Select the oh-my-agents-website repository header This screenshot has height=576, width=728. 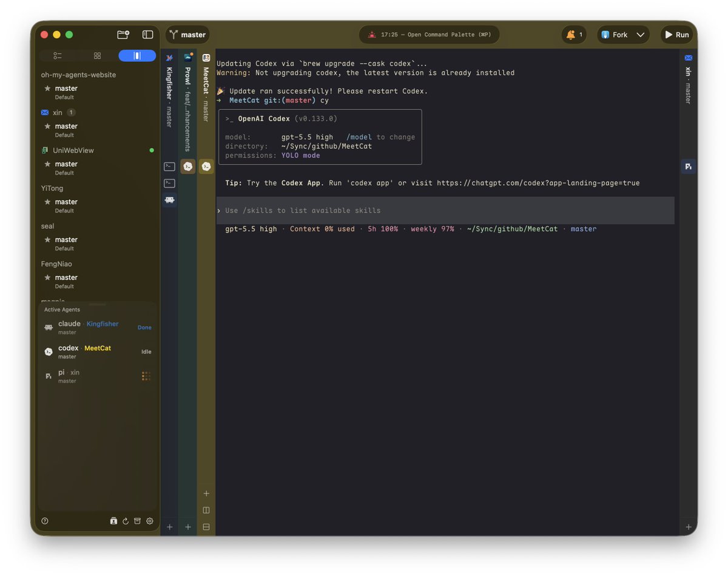tap(78, 75)
